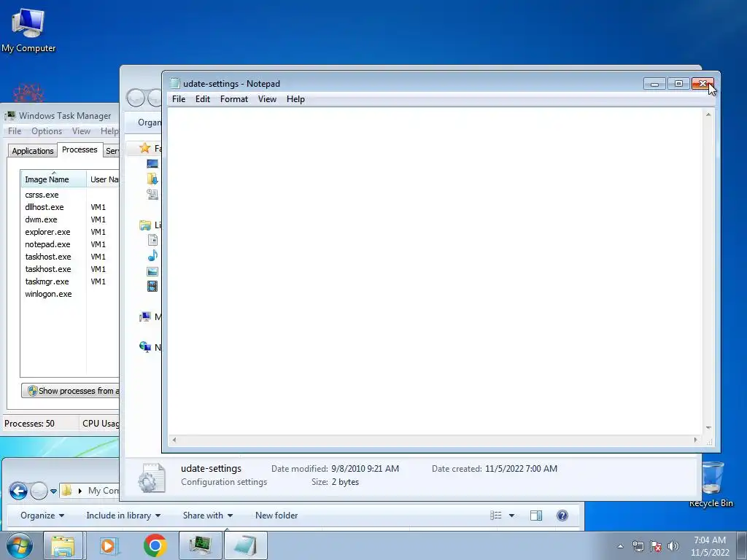Viewport: 747px width, 560px height.
Task: Open Notepad's Format menu
Action: (234, 99)
